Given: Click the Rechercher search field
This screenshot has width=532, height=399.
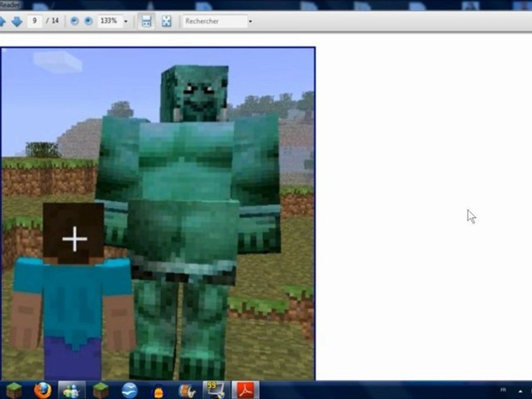Looking at the screenshot, I should [215, 21].
